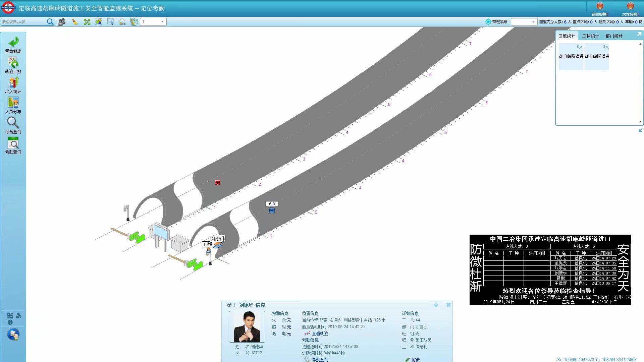
Task: Open 出入统计 entry-exit statistics
Action: (13, 83)
